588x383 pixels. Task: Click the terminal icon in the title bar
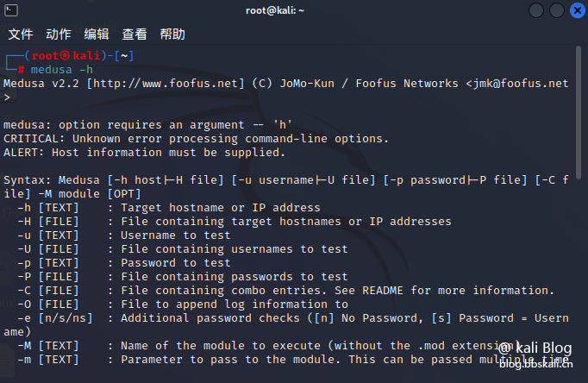tap(11, 10)
